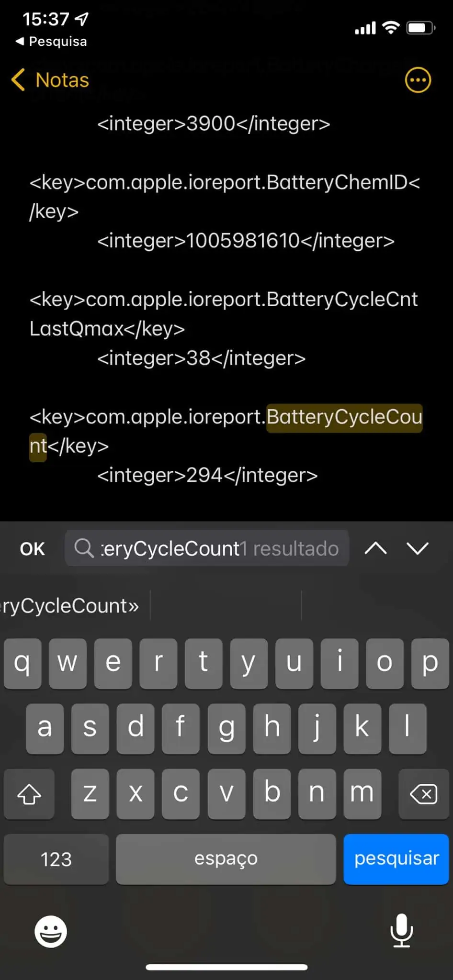Toggle the shift key
This screenshot has width=453, height=980.
(x=29, y=794)
